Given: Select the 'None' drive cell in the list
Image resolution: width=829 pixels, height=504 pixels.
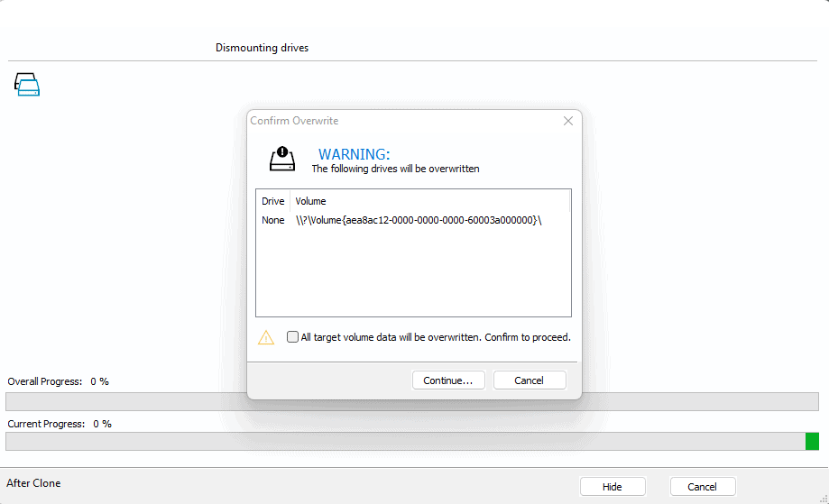Looking at the screenshot, I should click(272, 220).
